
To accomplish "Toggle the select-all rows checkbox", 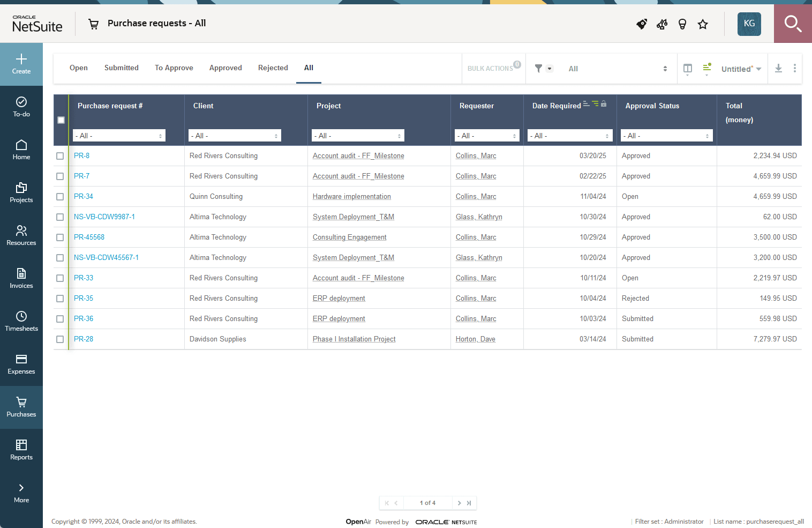I will pyautogui.click(x=61, y=120).
